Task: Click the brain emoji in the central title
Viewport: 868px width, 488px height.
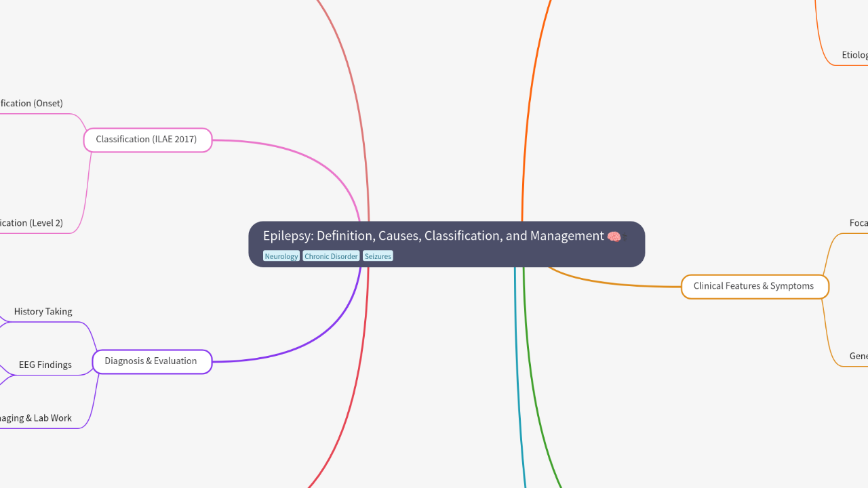Action: [x=614, y=237]
